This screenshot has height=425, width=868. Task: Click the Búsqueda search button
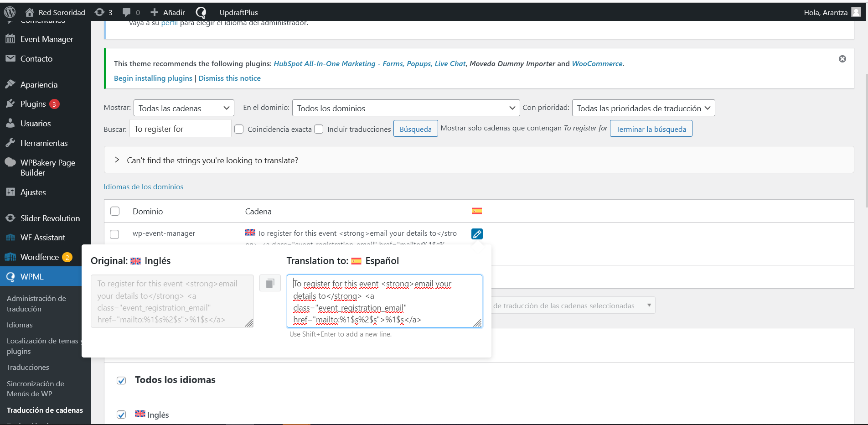[x=415, y=129]
